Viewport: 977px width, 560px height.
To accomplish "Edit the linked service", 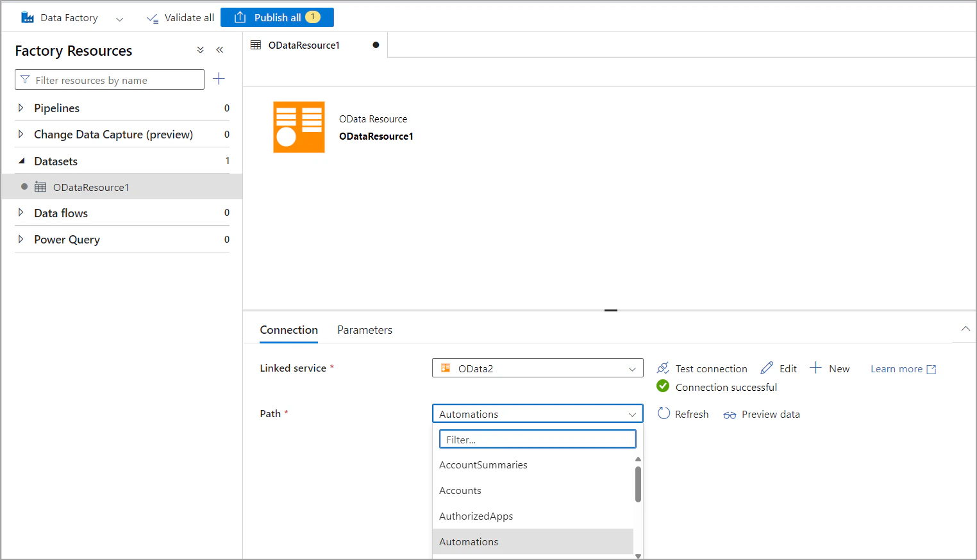I will click(x=778, y=368).
